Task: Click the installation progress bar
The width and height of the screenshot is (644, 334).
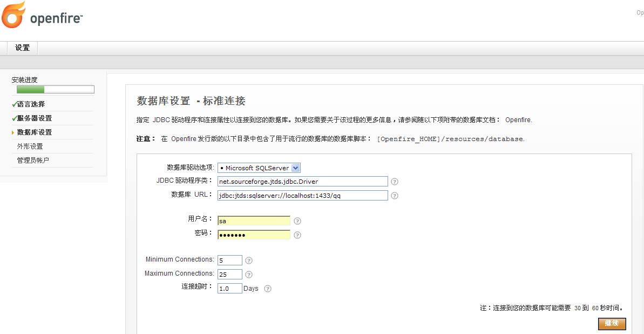Action: 56,89
